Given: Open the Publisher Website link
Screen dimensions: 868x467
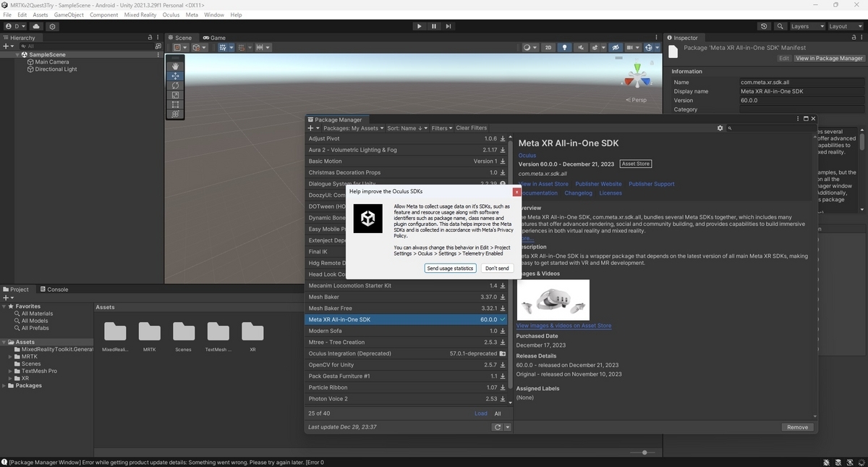Looking at the screenshot, I should pyautogui.click(x=597, y=183).
